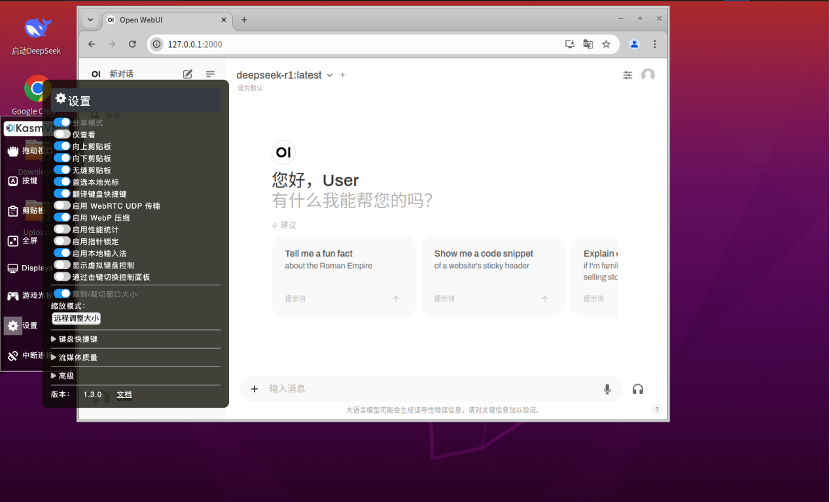Open the deepseek-r1:latest model dropdown
Image resolution: width=830 pixels, height=502 pixels.
[284, 75]
